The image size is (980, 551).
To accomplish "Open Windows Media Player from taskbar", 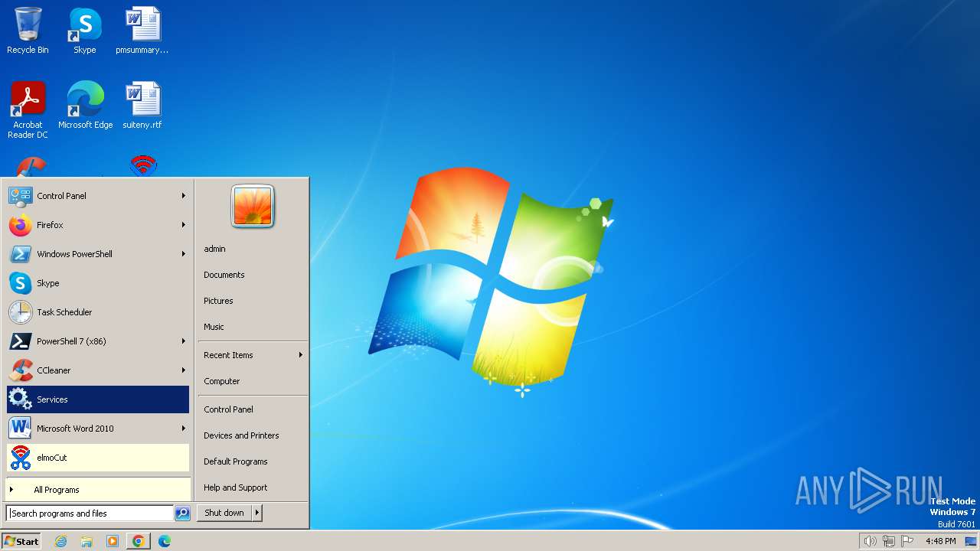I will pyautogui.click(x=113, y=541).
